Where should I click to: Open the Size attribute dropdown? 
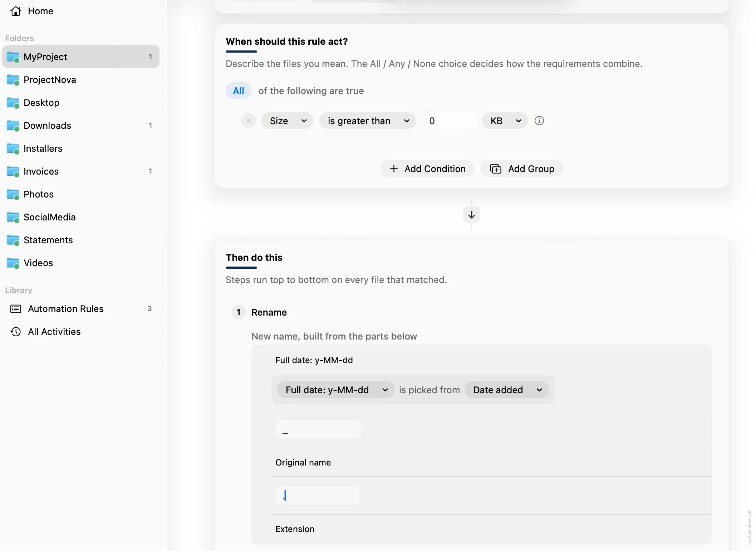coord(288,121)
